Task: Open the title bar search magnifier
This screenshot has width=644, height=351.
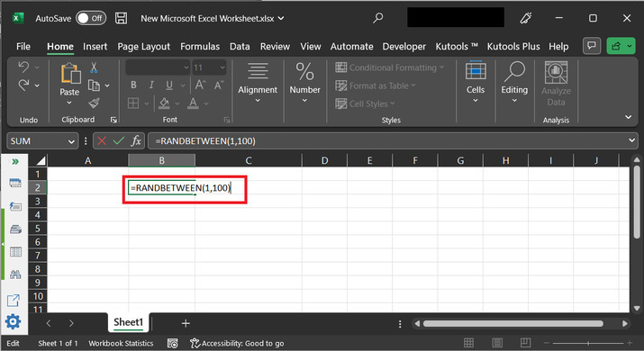Action: click(x=378, y=18)
